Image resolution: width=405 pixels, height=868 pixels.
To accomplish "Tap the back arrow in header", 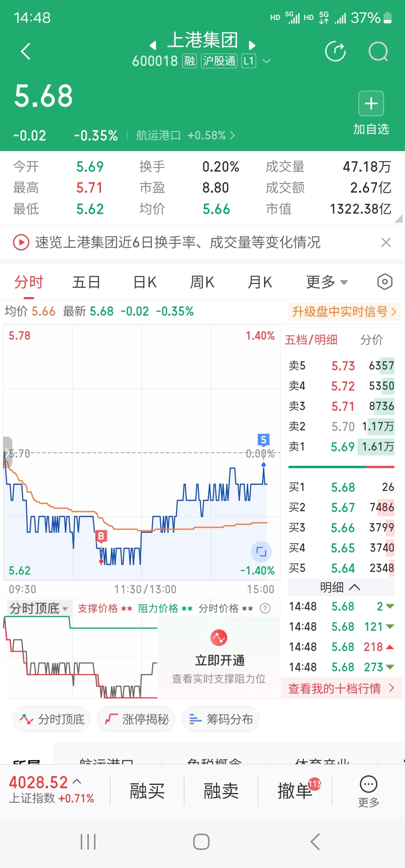I will 25,51.
